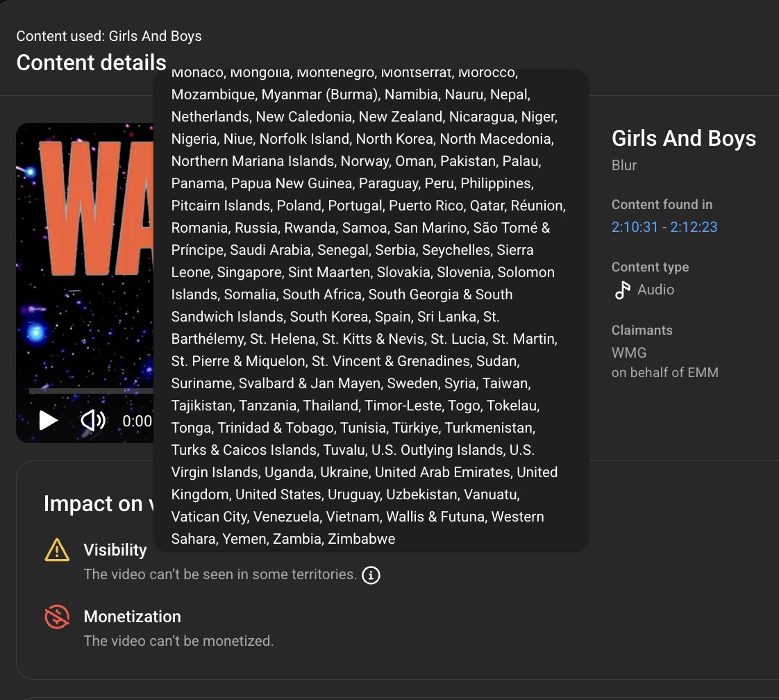This screenshot has height=700, width=779.
Task: Open visibility territories info icon
Action: 371,575
